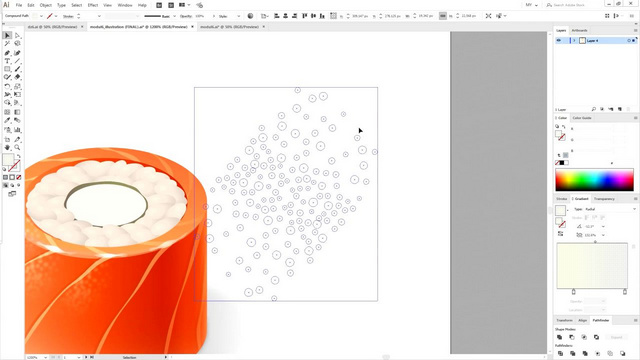Viewport: 640px width, 360px height.
Task: Switch to Color fill mode in toolbar
Action: [x=5, y=177]
